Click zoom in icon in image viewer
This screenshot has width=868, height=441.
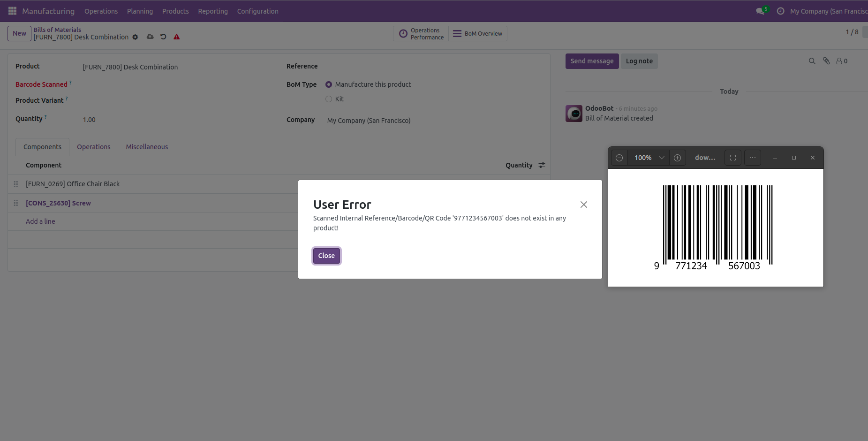point(677,158)
